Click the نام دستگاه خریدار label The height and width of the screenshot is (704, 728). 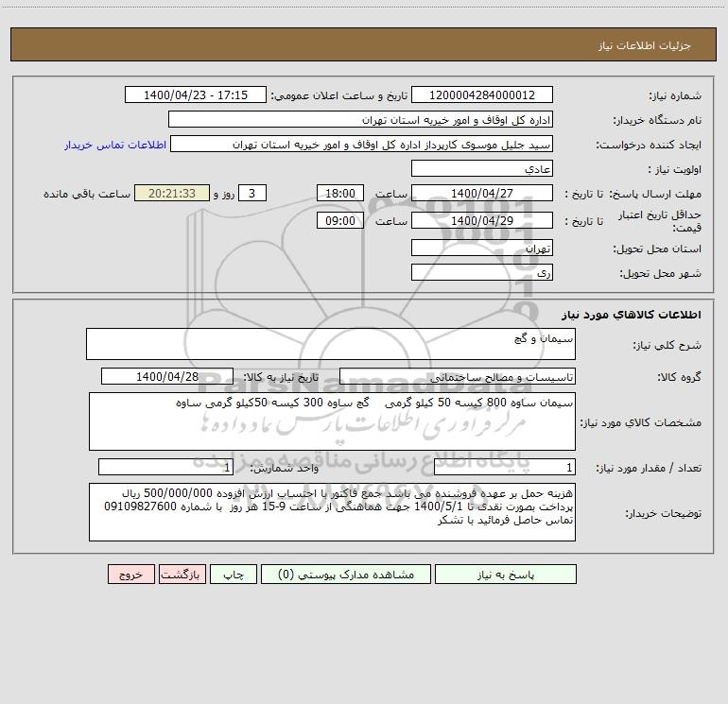point(657,120)
